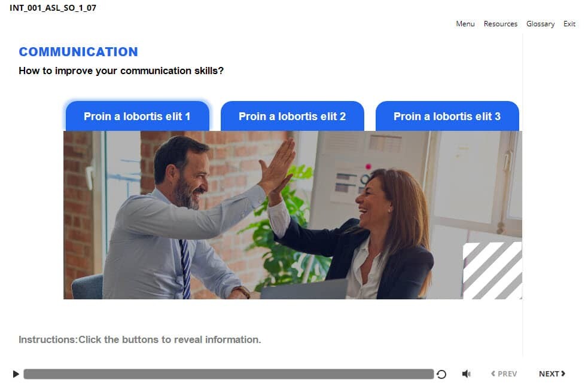The image size is (585, 392).
Task: Open the Resources link
Action: [500, 24]
